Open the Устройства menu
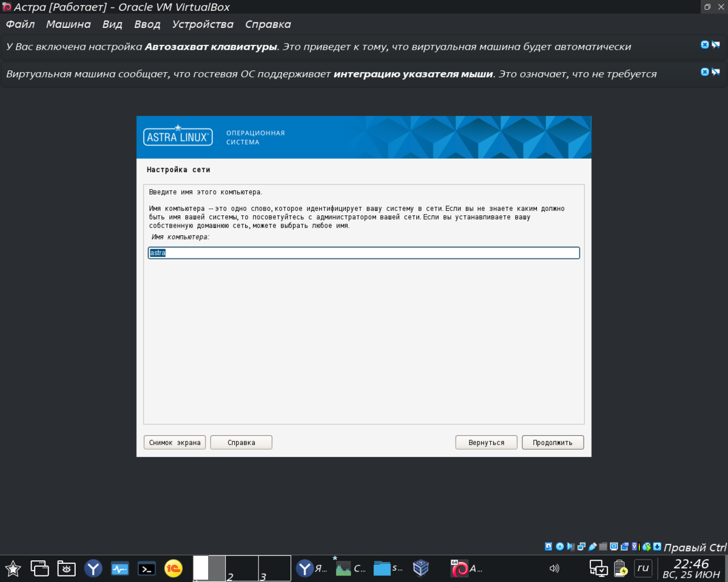The height and width of the screenshot is (582, 728). [203, 24]
